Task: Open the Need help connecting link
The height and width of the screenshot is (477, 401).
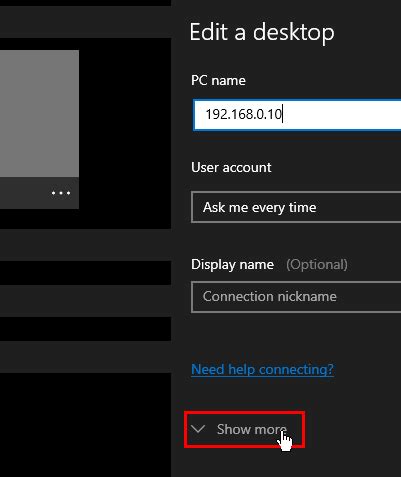Action: click(x=262, y=369)
